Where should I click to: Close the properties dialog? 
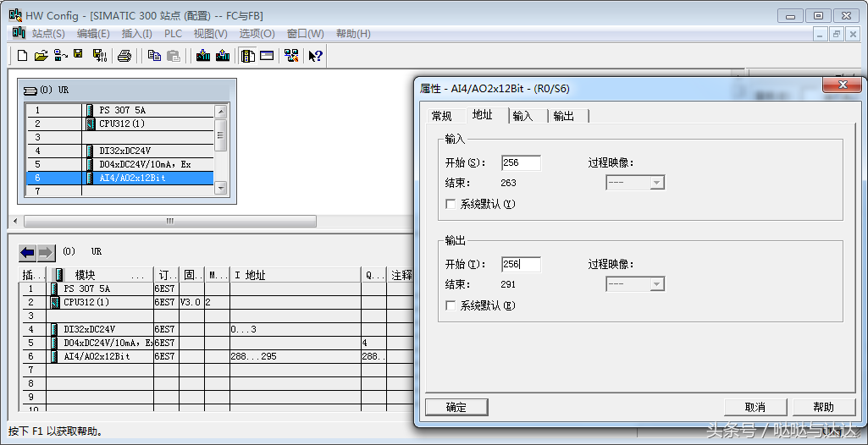pos(843,85)
